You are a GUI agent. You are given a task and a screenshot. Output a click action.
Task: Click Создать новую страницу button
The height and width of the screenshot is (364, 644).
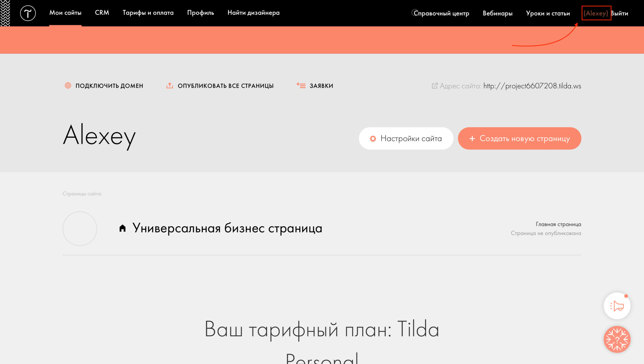coord(519,138)
